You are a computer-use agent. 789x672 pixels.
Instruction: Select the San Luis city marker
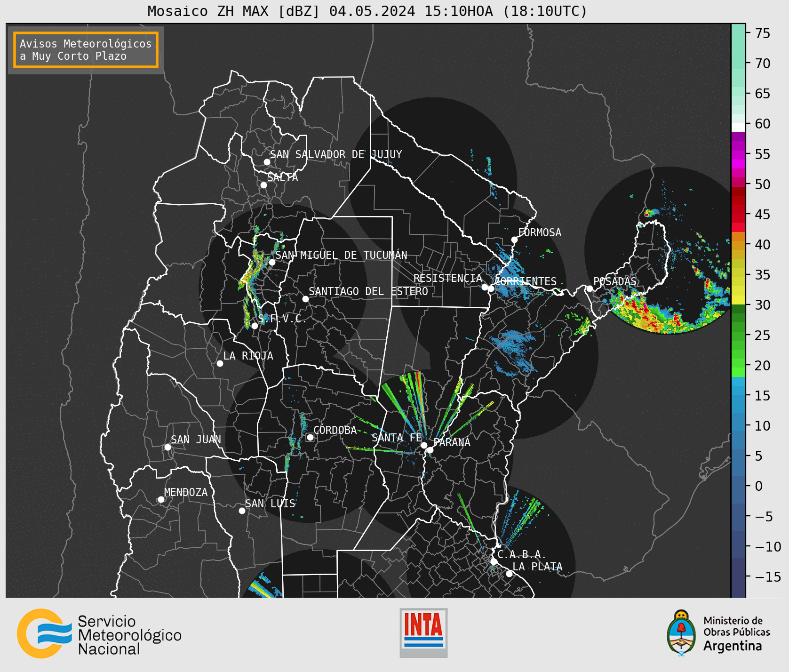pyautogui.click(x=242, y=511)
